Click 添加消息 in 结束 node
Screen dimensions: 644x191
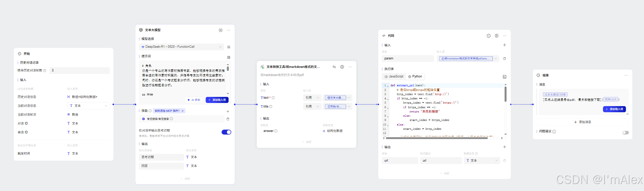pos(582,122)
